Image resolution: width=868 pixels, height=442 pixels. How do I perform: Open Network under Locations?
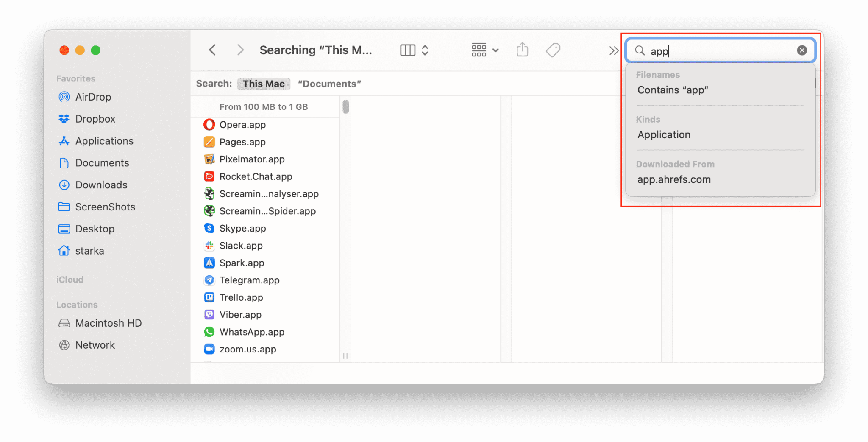(x=95, y=345)
